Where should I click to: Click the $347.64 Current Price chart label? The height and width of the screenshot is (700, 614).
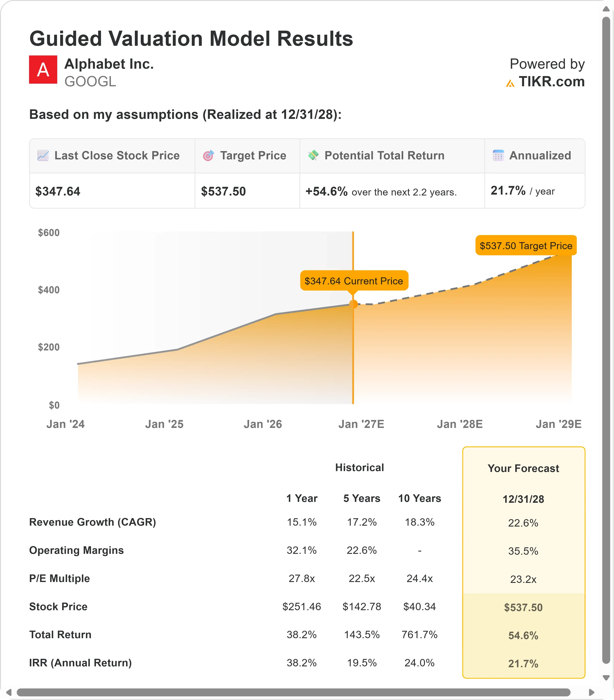click(x=354, y=281)
